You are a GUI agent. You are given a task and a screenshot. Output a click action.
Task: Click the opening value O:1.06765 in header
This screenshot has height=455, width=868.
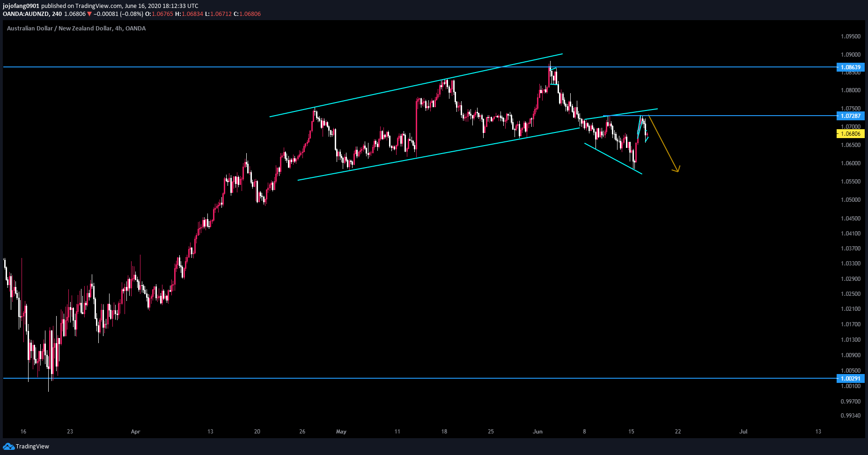(x=159, y=14)
